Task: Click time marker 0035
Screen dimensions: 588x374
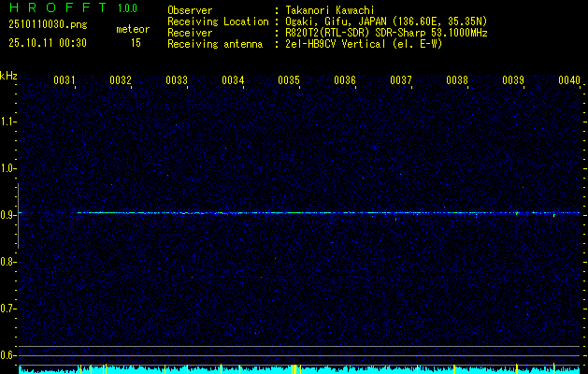Action: pos(289,80)
